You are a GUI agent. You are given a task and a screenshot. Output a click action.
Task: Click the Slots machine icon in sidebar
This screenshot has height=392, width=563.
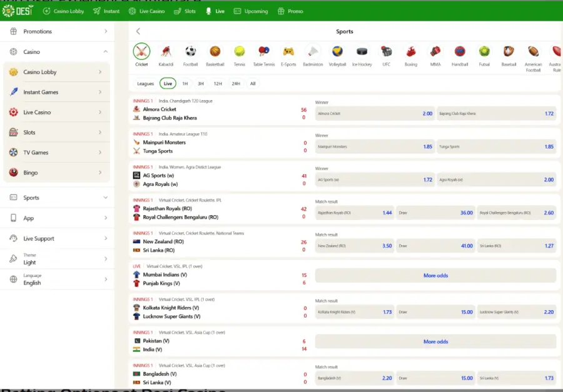coord(13,132)
